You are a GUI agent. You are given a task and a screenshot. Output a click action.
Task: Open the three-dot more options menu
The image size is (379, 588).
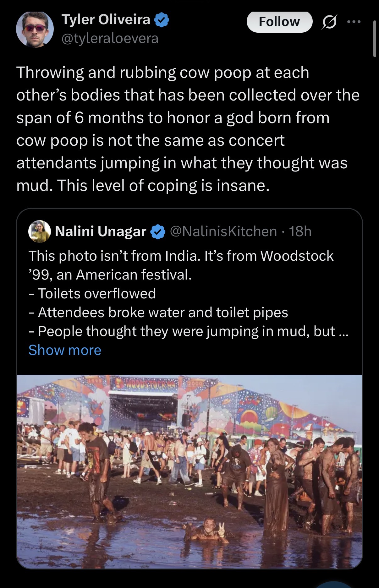coord(354,22)
